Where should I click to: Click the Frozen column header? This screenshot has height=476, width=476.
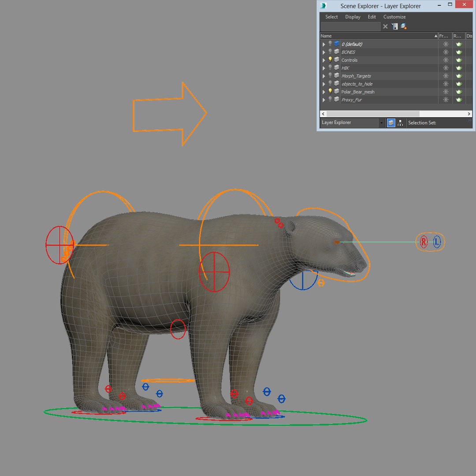coord(445,36)
